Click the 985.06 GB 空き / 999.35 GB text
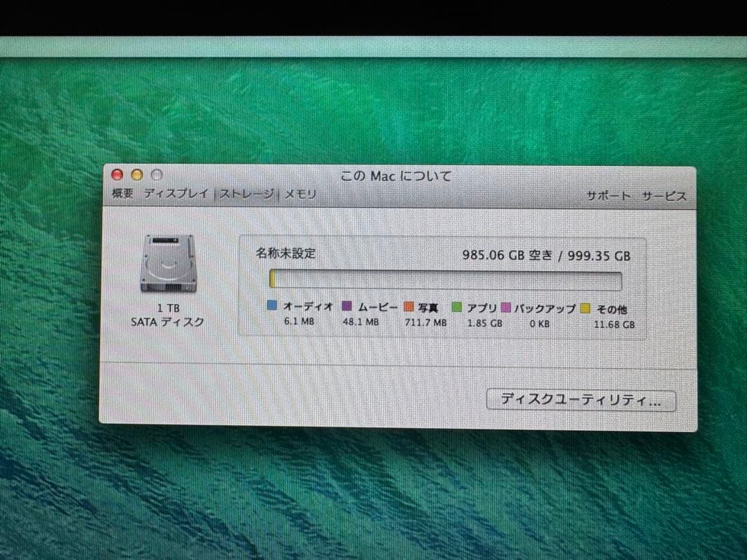The width and height of the screenshot is (747, 560). [546, 255]
